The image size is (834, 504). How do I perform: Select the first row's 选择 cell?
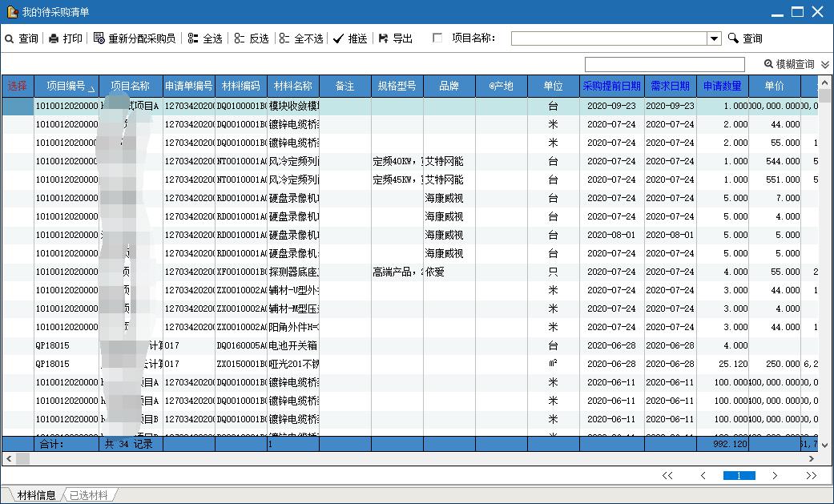(x=17, y=106)
